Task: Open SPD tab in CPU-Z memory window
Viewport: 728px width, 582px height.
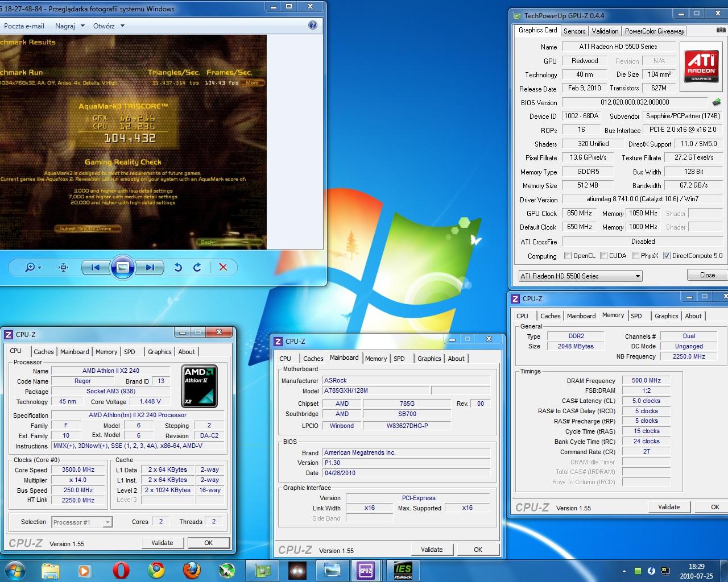Action: coord(636,316)
